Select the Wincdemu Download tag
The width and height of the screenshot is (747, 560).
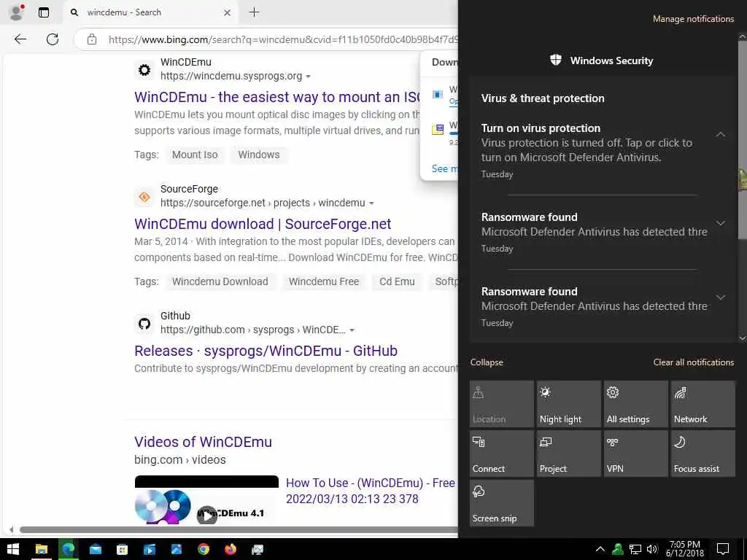[x=220, y=281]
